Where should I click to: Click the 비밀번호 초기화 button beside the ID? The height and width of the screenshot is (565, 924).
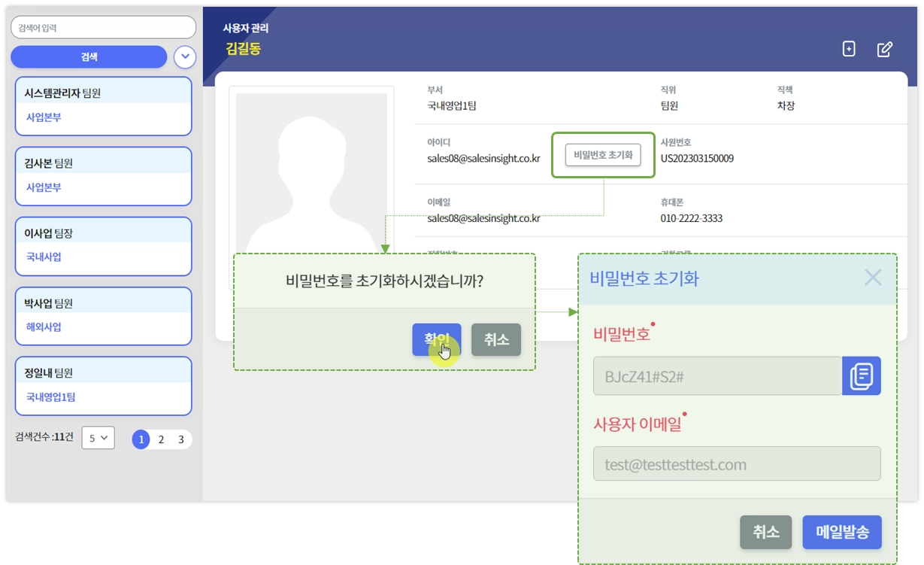click(603, 156)
